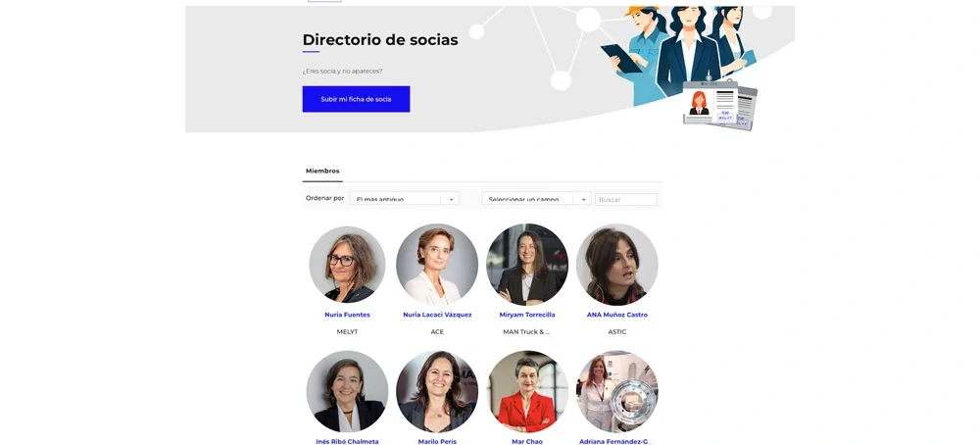Open the ANA Muñoz Castro name link
This screenshot has height=445, width=980.
pyautogui.click(x=616, y=315)
